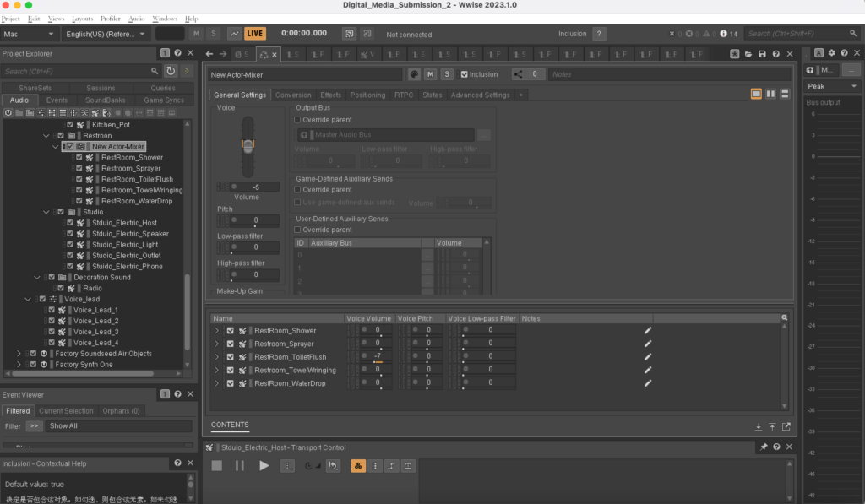Pin the Transport Control panel
865x504 pixels.
click(x=764, y=447)
